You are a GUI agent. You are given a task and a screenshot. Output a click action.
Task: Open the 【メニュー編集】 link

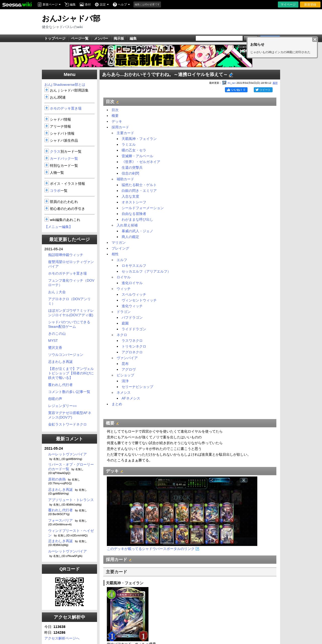[x=58, y=227]
